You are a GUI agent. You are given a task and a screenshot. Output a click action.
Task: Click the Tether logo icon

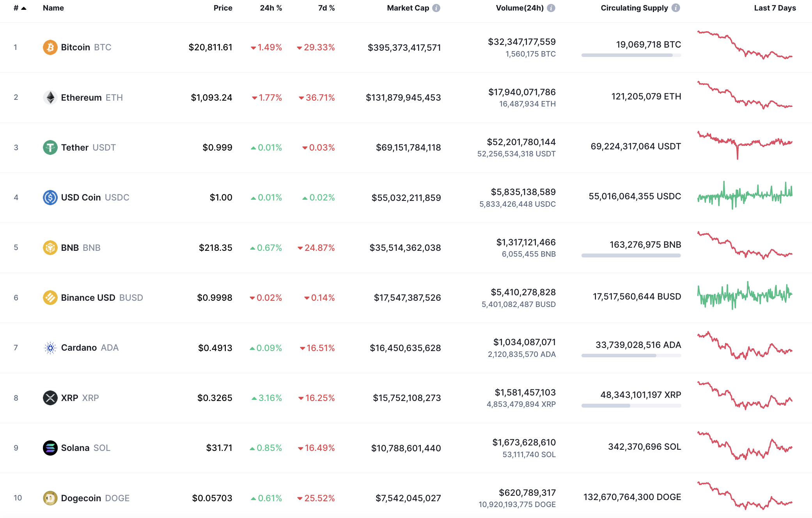50,147
